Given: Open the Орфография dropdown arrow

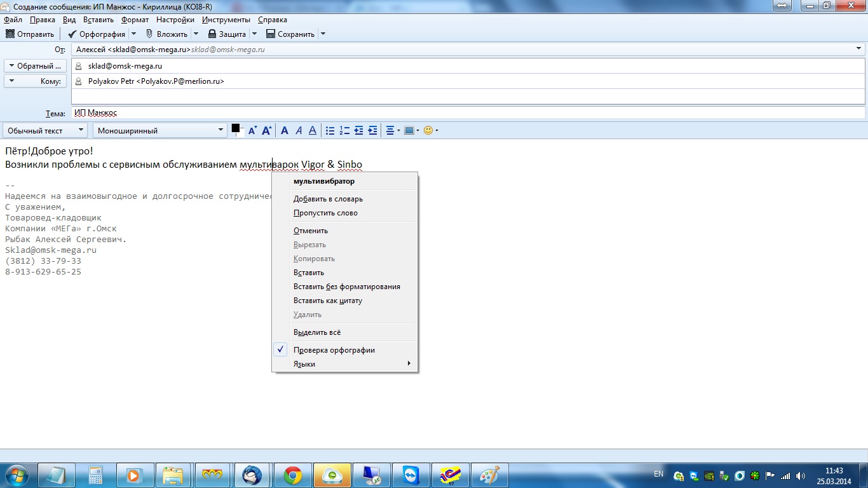Looking at the screenshot, I should [133, 34].
